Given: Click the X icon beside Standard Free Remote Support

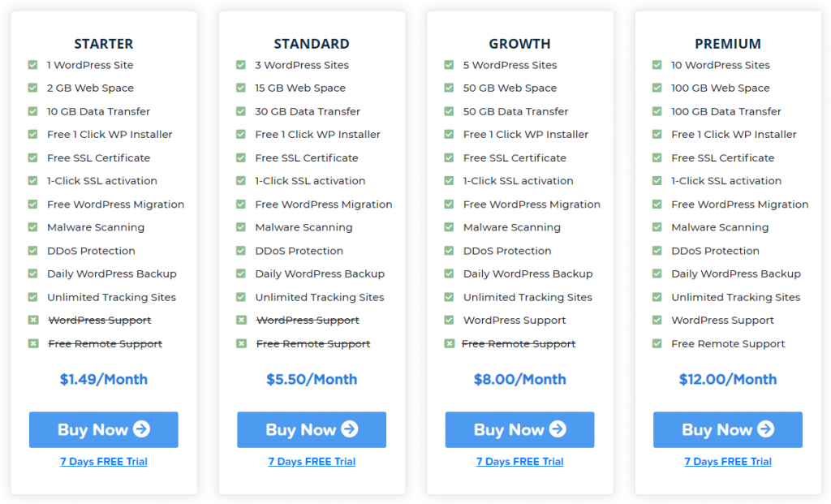Looking at the screenshot, I should point(241,343).
